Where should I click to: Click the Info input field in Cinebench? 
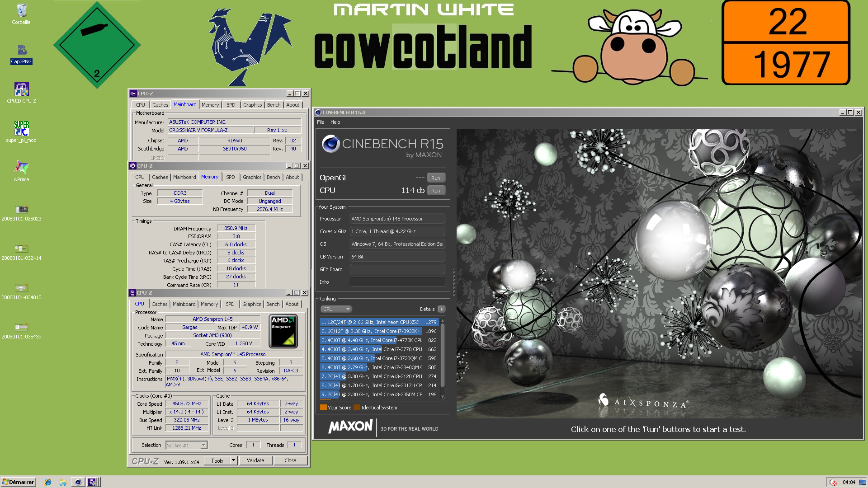pos(397,282)
